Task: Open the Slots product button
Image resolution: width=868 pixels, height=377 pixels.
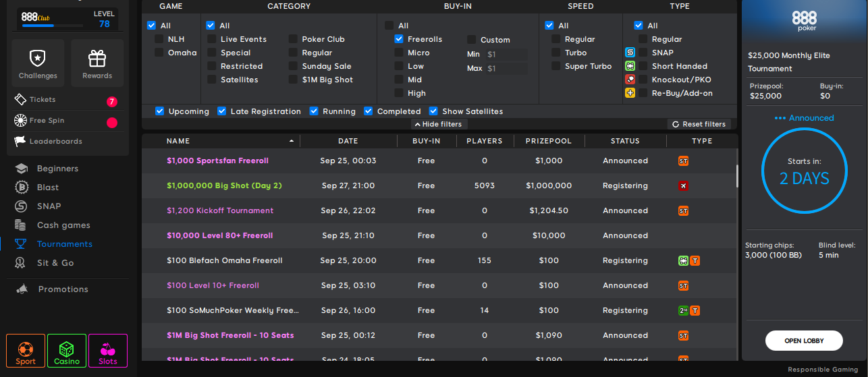Action: [x=108, y=351]
